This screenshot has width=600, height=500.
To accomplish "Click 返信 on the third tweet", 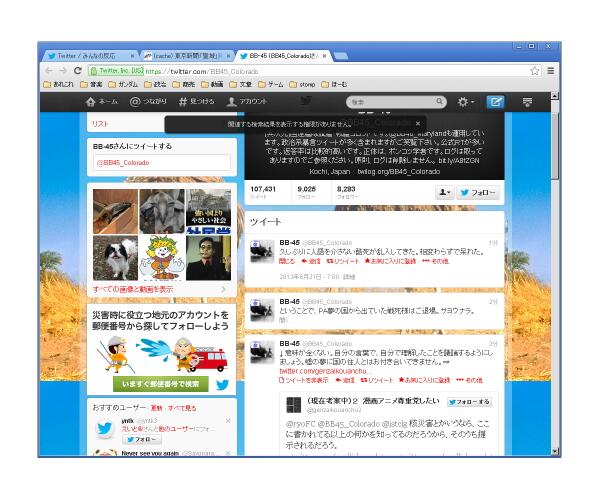I will [x=344, y=380].
